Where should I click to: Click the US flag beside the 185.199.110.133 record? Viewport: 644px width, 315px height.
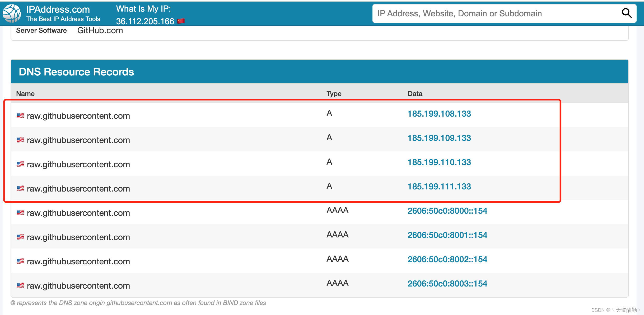point(20,164)
